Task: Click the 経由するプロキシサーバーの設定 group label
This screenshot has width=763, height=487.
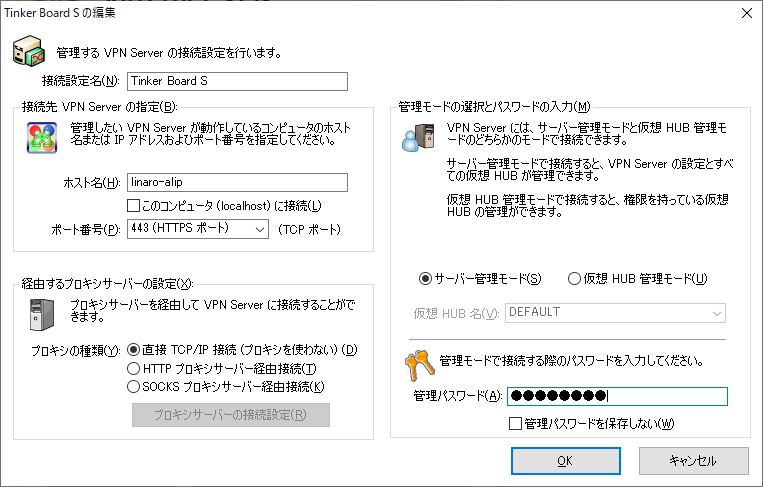Action: point(107,284)
